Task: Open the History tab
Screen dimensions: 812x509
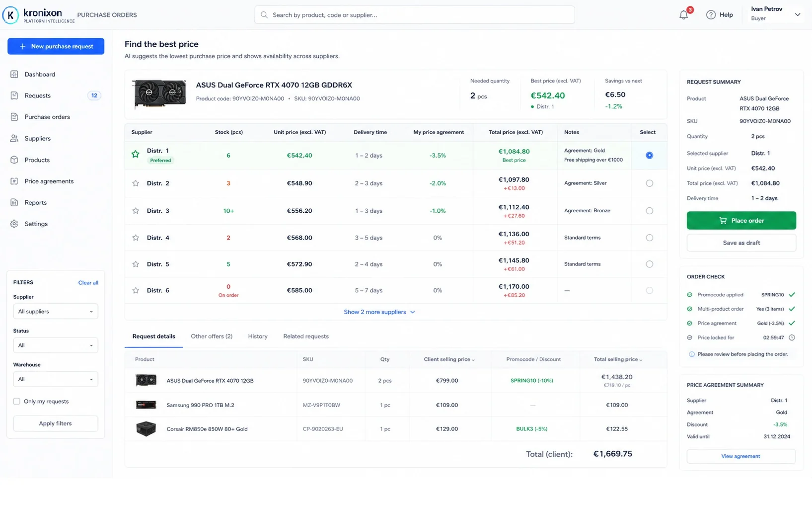Action: [x=258, y=337]
